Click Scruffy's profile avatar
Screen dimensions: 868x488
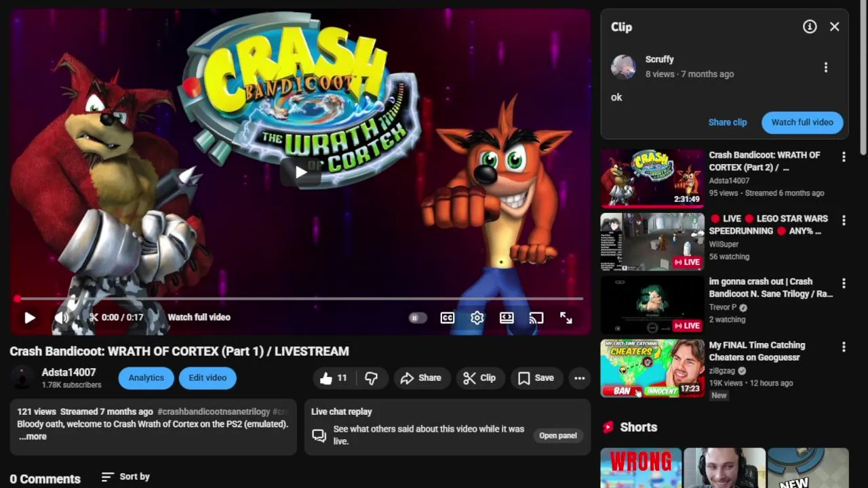point(623,67)
